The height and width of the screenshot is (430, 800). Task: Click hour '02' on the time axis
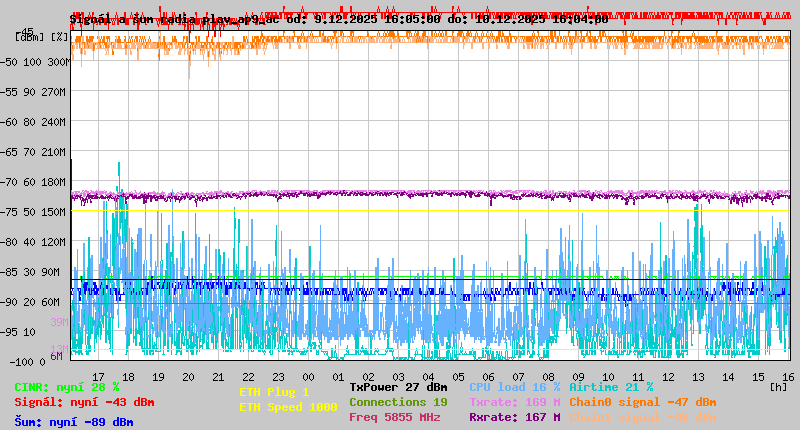(368, 377)
